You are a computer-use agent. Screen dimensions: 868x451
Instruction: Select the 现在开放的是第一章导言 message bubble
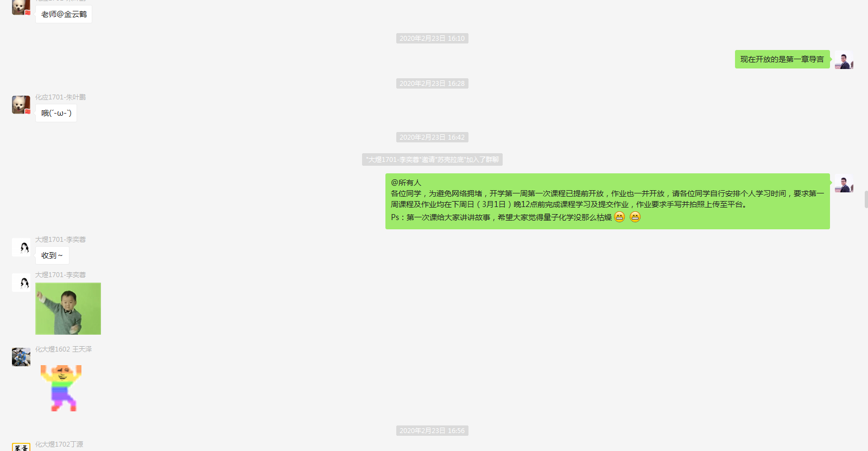[782, 59]
